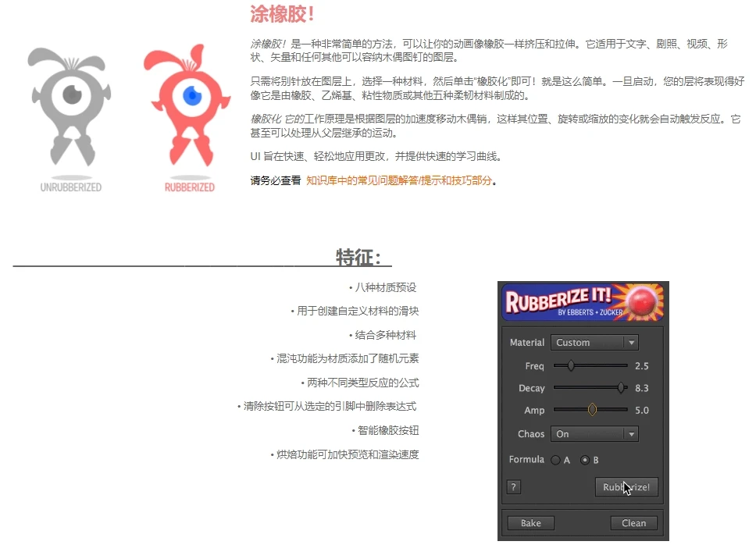Open the Material dropdown set to Custom
The height and width of the screenshot is (552, 756).
[594, 343]
